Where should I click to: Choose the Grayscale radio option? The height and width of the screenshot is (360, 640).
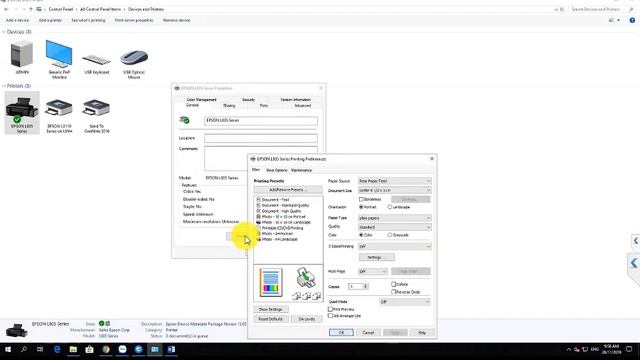coord(390,235)
